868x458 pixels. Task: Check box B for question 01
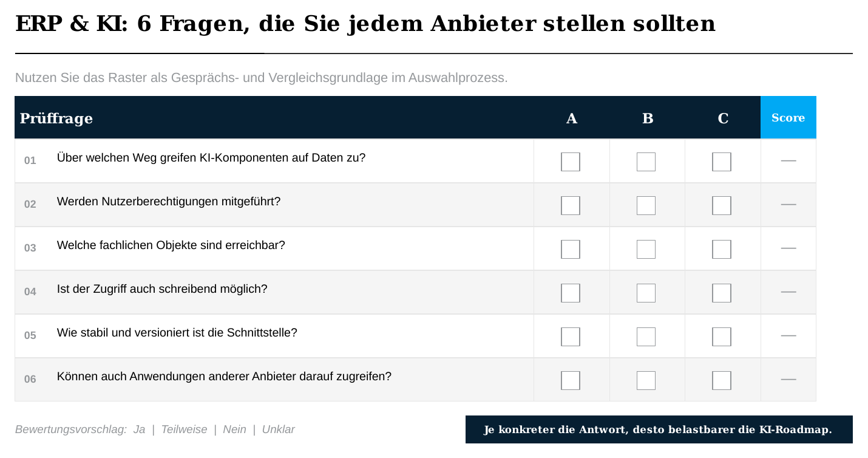click(x=646, y=162)
